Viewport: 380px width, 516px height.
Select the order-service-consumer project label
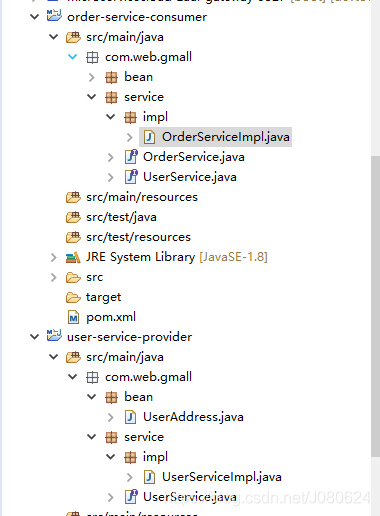[137, 17]
